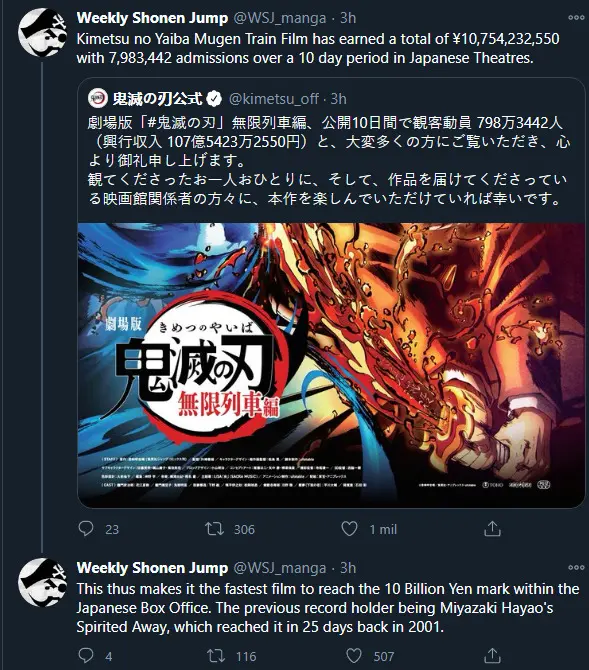
Task: Share the first tweet via share icon
Action: [492, 529]
